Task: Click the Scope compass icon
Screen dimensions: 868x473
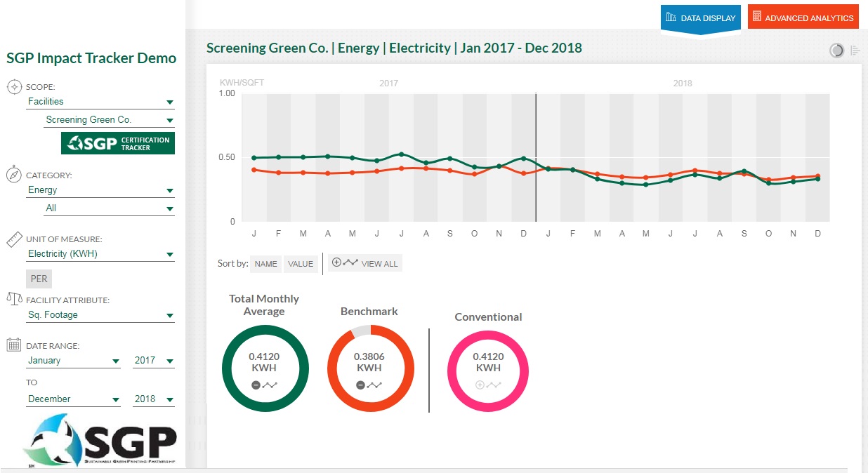Action: [14, 87]
